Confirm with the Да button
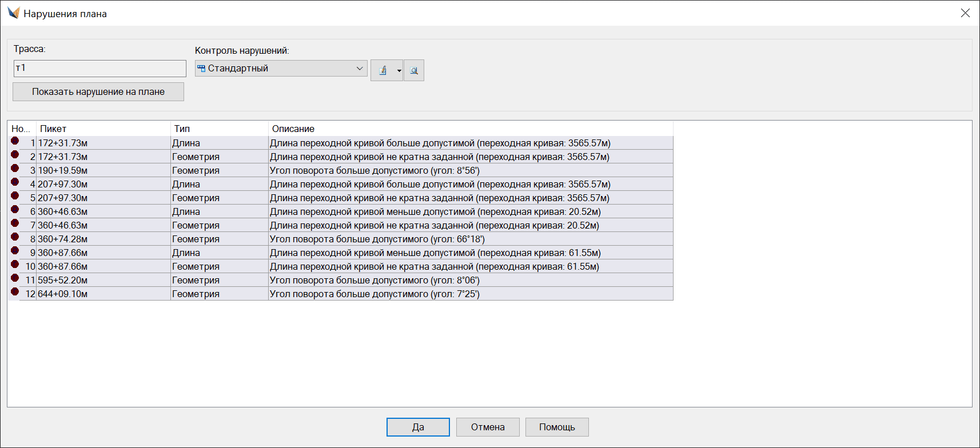The height and width of the screenshot is (448, 980). coord(418,427)
